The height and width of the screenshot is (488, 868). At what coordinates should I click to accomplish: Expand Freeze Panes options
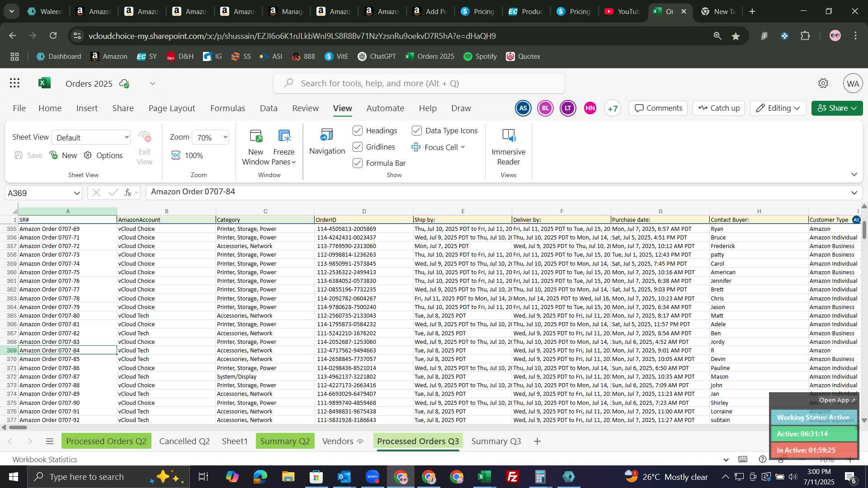[294, 162]
